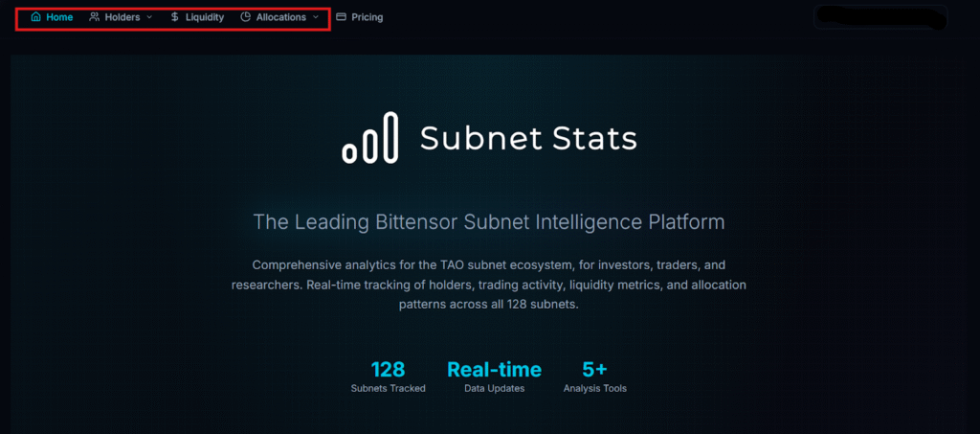Viewport: 980px width, 434px height.
Task: Expand the Holders dropdown chevron
Action: coord(149,17)
